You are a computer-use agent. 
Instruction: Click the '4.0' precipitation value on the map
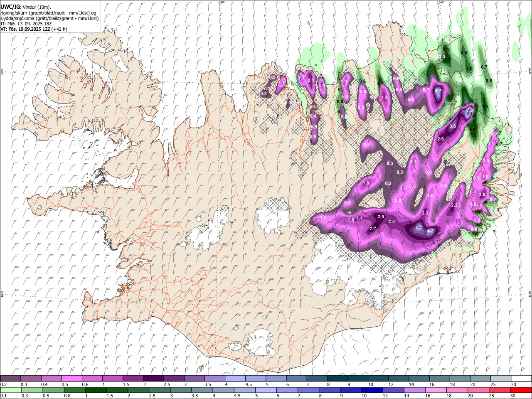[419, 228]
